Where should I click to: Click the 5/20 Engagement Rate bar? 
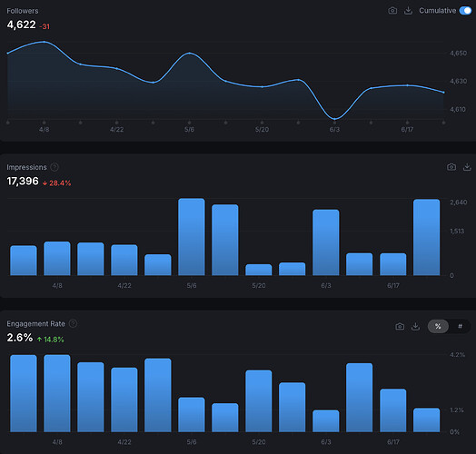pyautogui.click(x=259, y=401)
